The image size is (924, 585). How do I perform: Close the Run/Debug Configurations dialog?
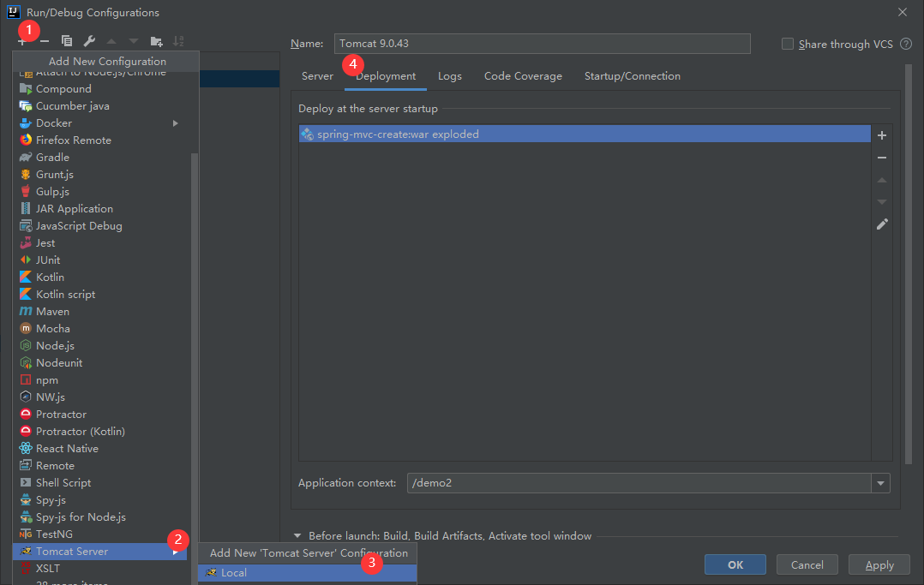[903, 12]
